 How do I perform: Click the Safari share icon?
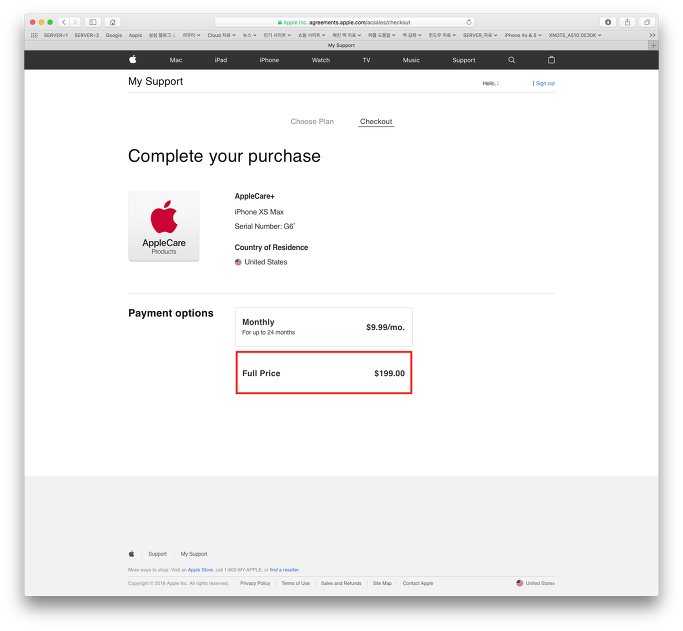[627, 22]
